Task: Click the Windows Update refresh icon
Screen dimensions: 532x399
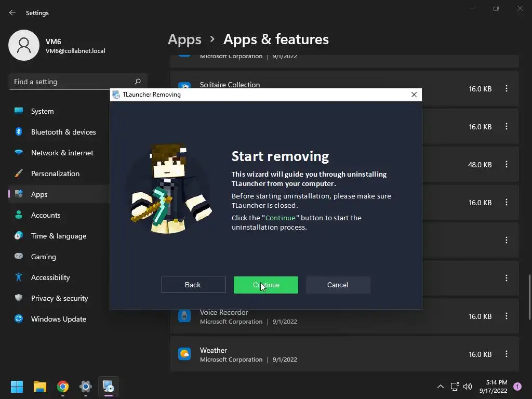Action: coord(19,318)
